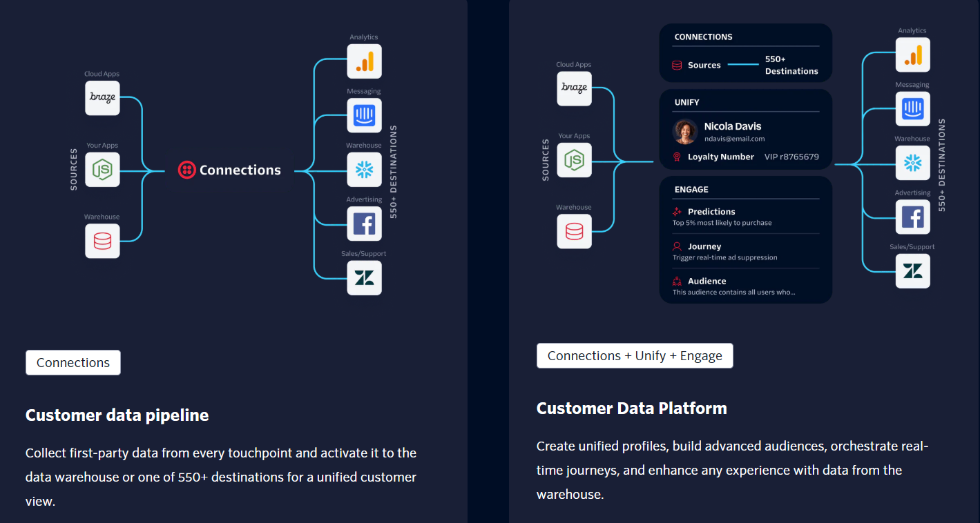Select the Journey row title
The image size is (980, 523).
(704, 246)
